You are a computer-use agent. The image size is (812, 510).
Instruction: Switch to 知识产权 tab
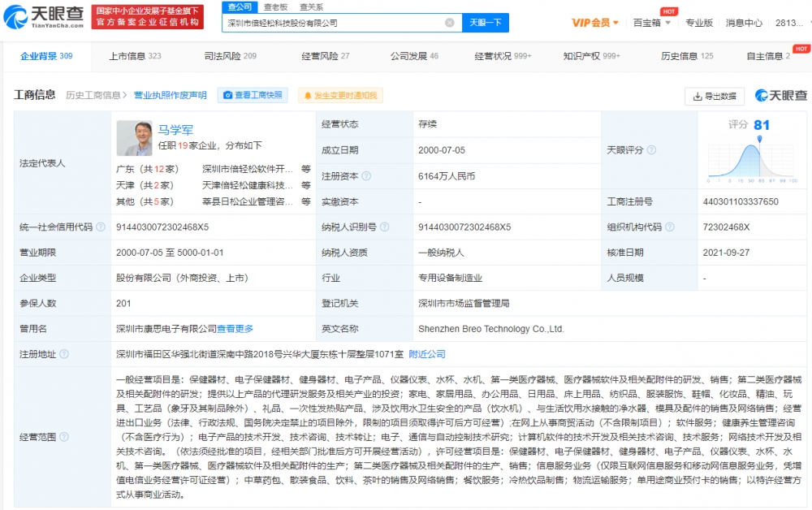591,56
